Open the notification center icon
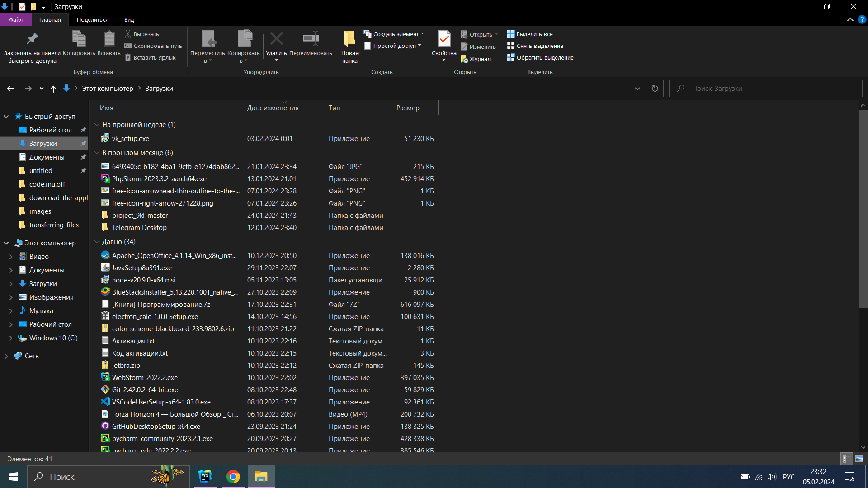Screen dimensions: 868x488 coord(849,477)
